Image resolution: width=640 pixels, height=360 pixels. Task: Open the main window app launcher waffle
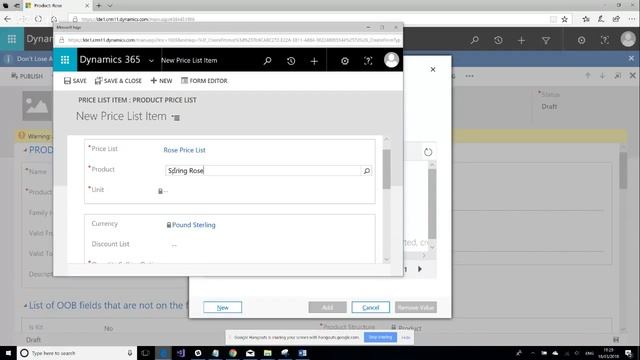(x=12, y=39)
